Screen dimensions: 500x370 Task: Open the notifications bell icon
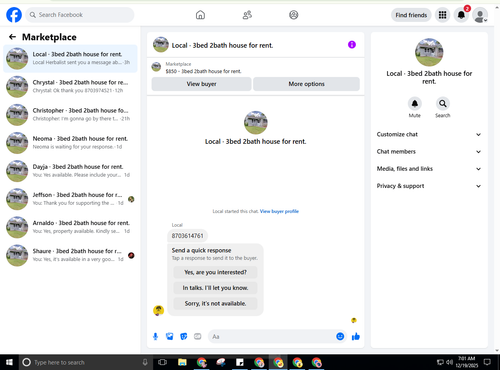[x=461, y=15]
